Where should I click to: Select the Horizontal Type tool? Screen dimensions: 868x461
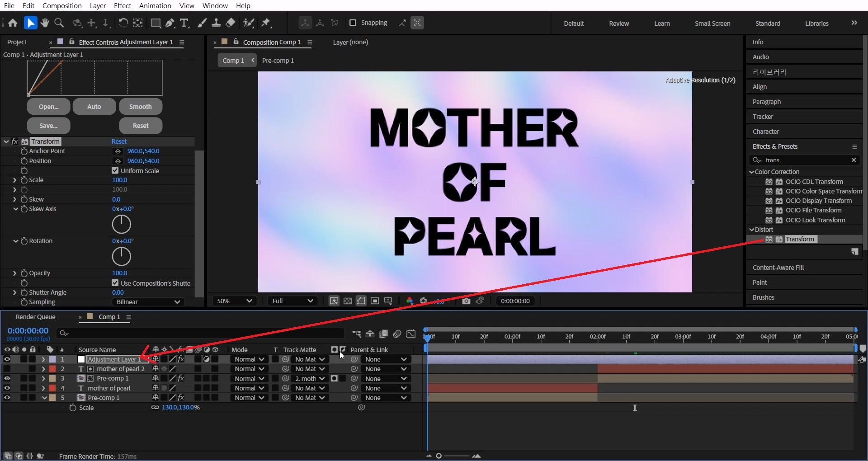(x=184, y=23)
